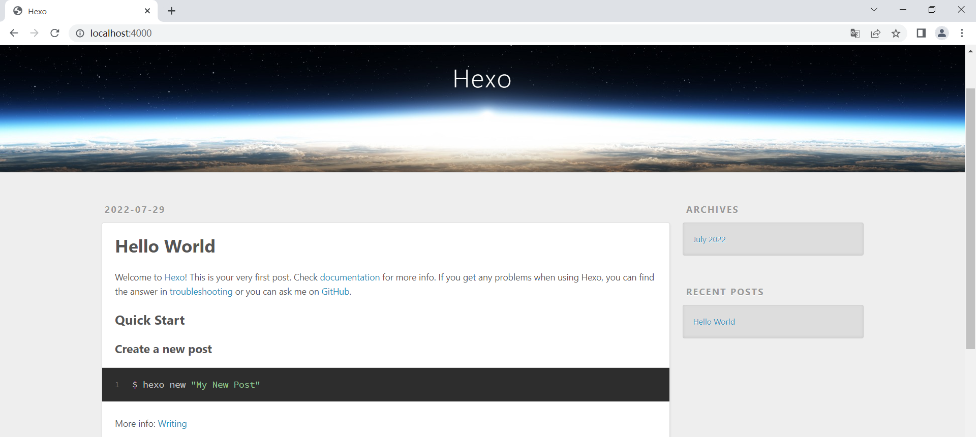The image size is (980, 439).
Task: Open July 2022 archive
Action: (x=709, y=240)
